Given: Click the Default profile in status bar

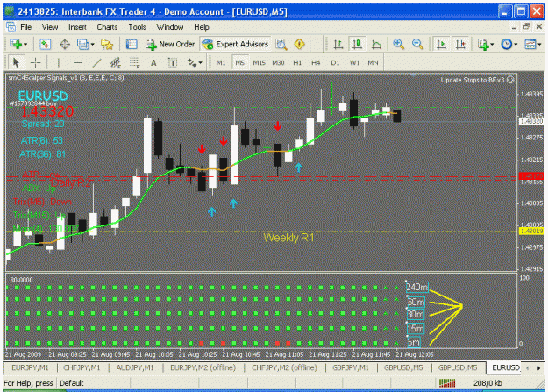Looking at the screenshot, I should [x=72, y=383].
